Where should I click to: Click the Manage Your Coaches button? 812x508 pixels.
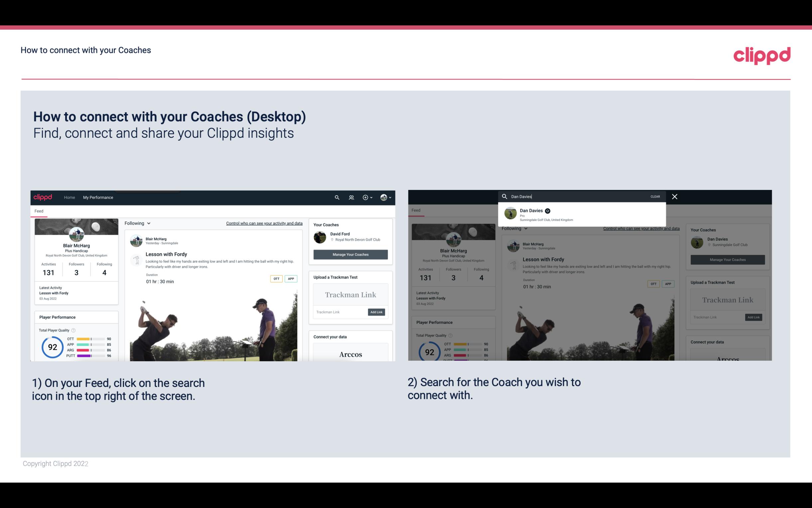click(350, 254)
